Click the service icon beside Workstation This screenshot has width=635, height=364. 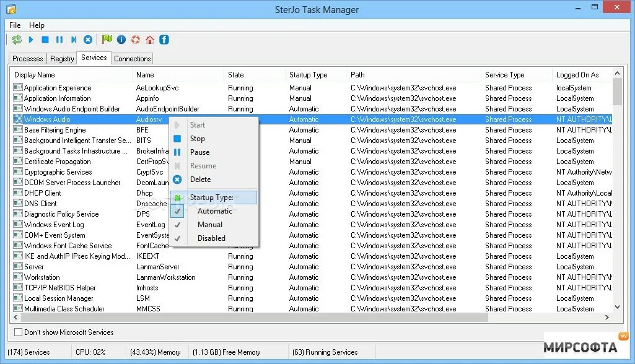point(18,277)
